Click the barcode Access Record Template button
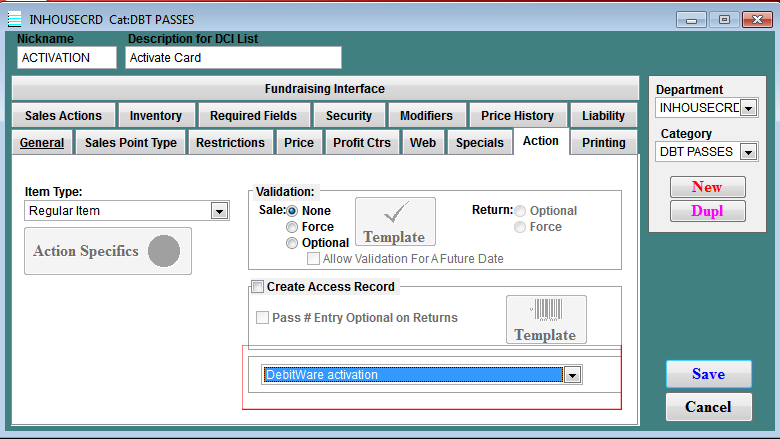Viewport: 780px width, 439px height. (546, 319)
